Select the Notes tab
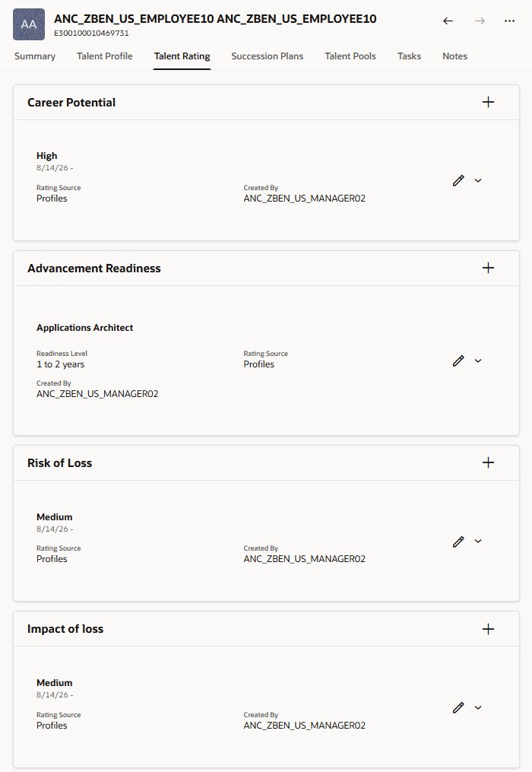The image size is (532, 772). pyautogui.click(x=454, y=56)
